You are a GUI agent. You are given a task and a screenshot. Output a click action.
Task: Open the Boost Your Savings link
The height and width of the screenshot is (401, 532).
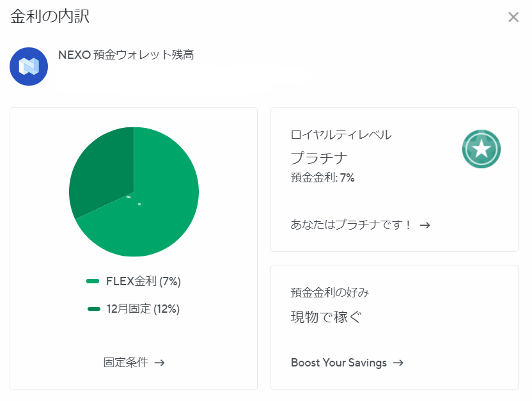click(x=339, y=363)
